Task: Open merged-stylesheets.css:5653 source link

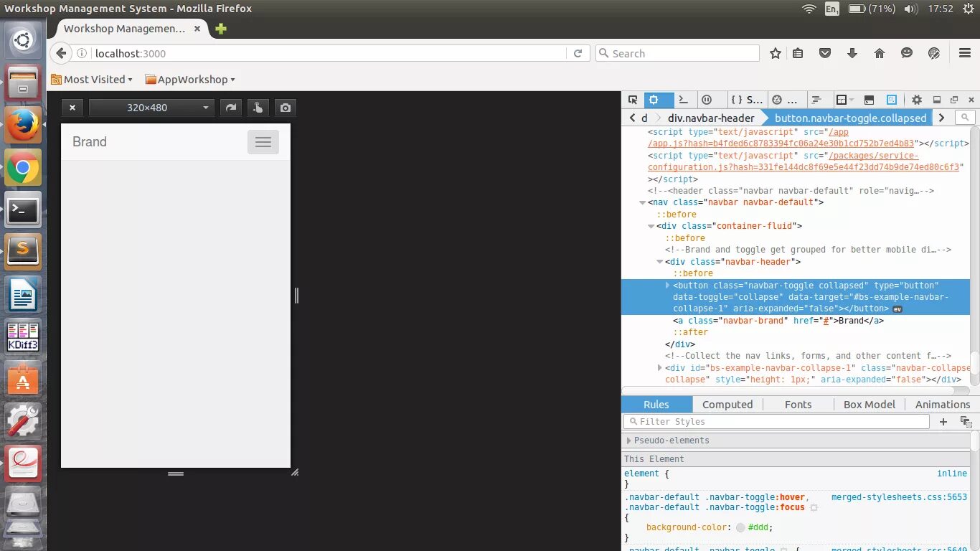Action: 899,497
